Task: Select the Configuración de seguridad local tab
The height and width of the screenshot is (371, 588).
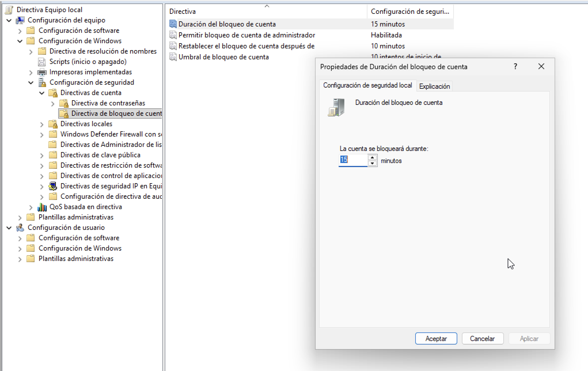Action: click(367, 85)
